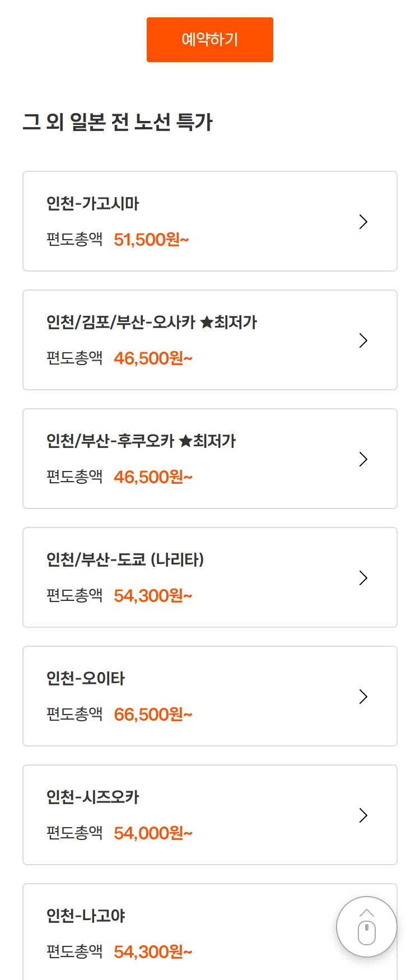The width and height of the screenshot is (420, 980).
Task: Select the 54,000원~ fare price
Action: [153, 833]
